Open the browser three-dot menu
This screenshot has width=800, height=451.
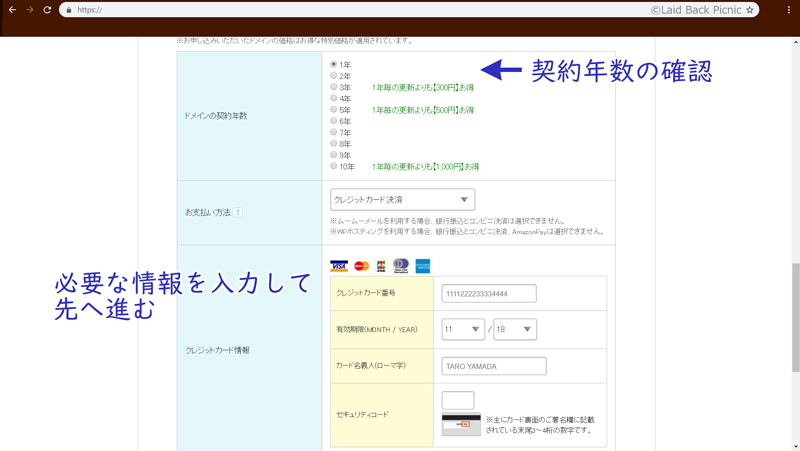pos(789,10)
